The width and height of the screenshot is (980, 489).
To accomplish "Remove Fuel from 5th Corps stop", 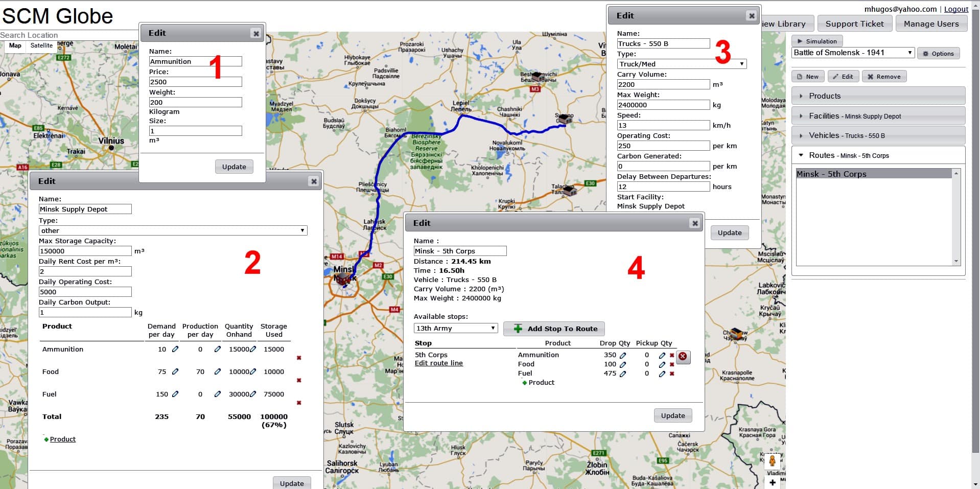I will 672,374.
